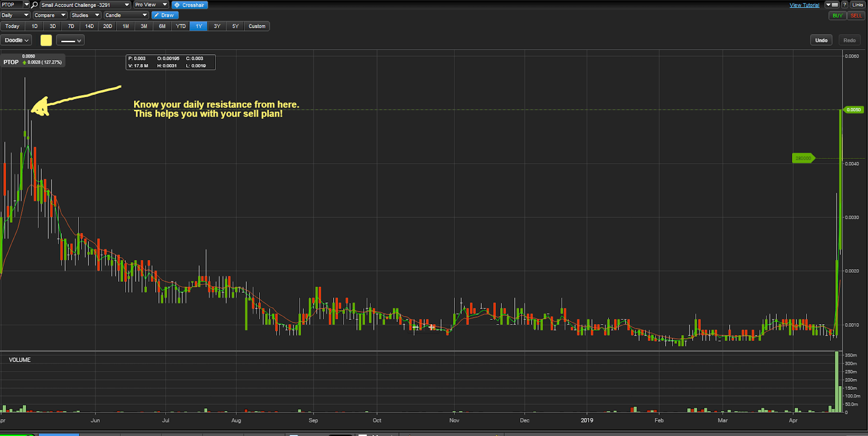This screenshot has height=436, width=868.
Task: Select the 3Y range tab
Action: (217, 26)
